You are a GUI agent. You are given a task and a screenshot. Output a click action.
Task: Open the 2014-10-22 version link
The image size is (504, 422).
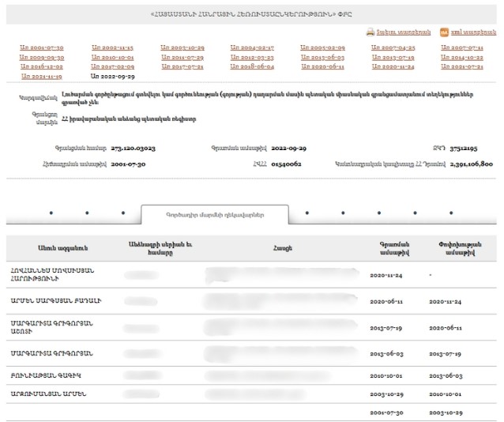coord(462,58)
